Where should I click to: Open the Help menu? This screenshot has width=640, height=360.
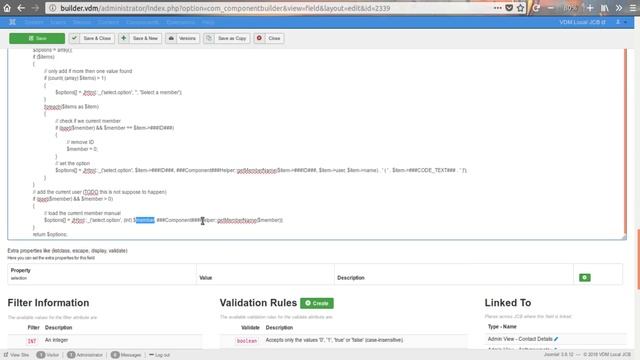tap(208, 22)
